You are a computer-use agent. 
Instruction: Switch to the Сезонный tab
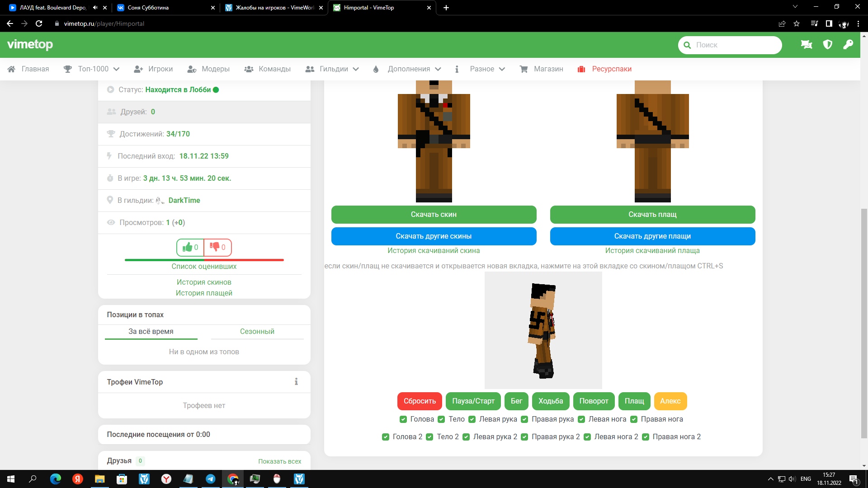(x=257, y=332)
